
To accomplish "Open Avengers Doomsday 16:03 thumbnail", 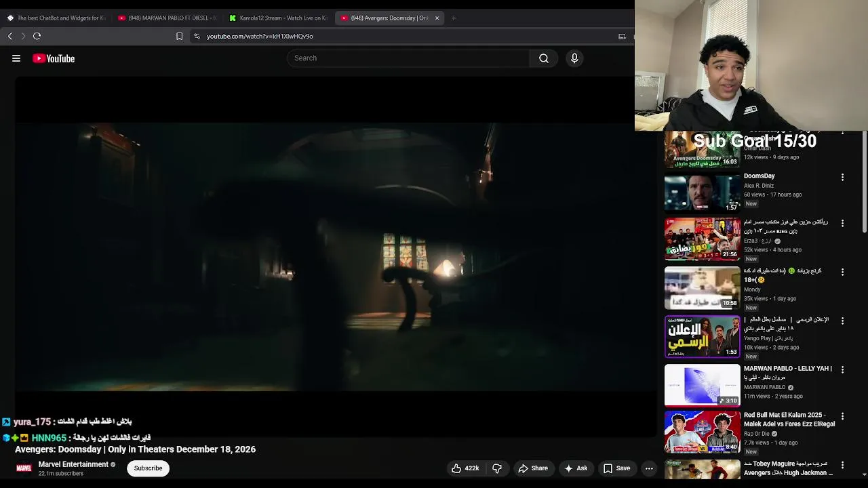I will [702, 149].
